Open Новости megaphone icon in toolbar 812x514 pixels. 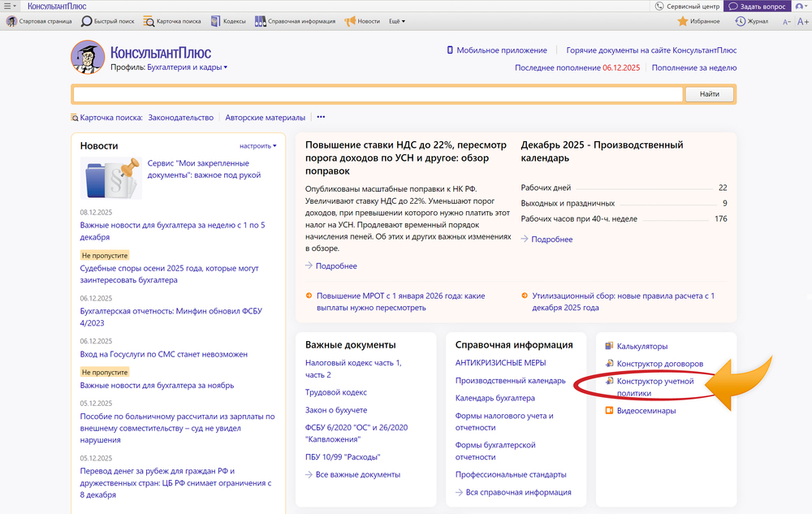click(350, 21)
